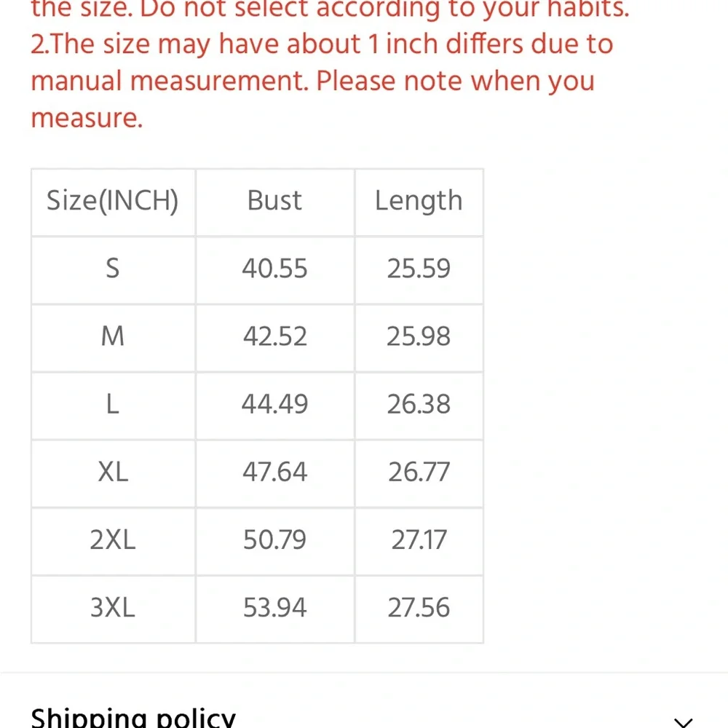The image size is (728, 728).
Task: Click the S size row label
Action: pos(113,269)
